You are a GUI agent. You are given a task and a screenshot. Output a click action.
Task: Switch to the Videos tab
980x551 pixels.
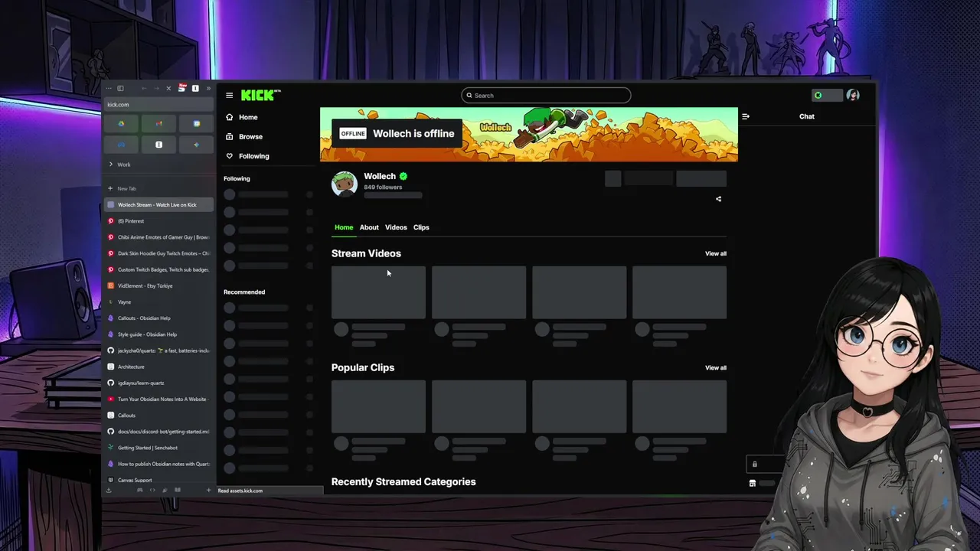(x=396, y=227)
